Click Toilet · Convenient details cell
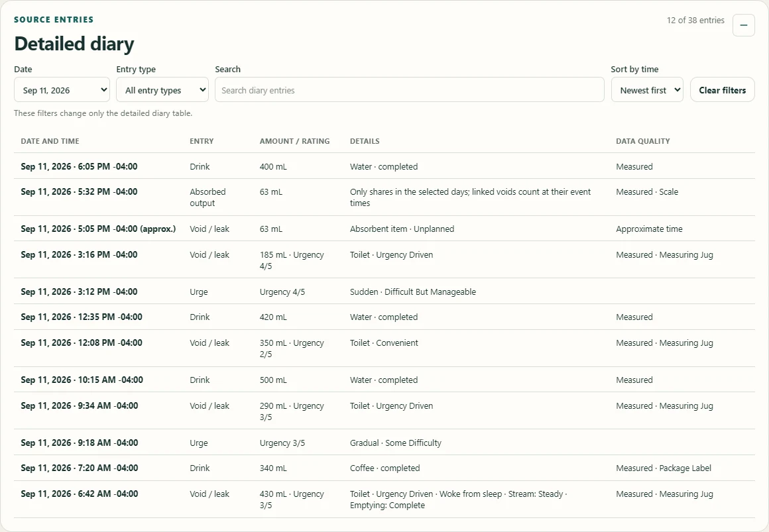The width and height of the screenshot is (769, 532). point(384,343)
